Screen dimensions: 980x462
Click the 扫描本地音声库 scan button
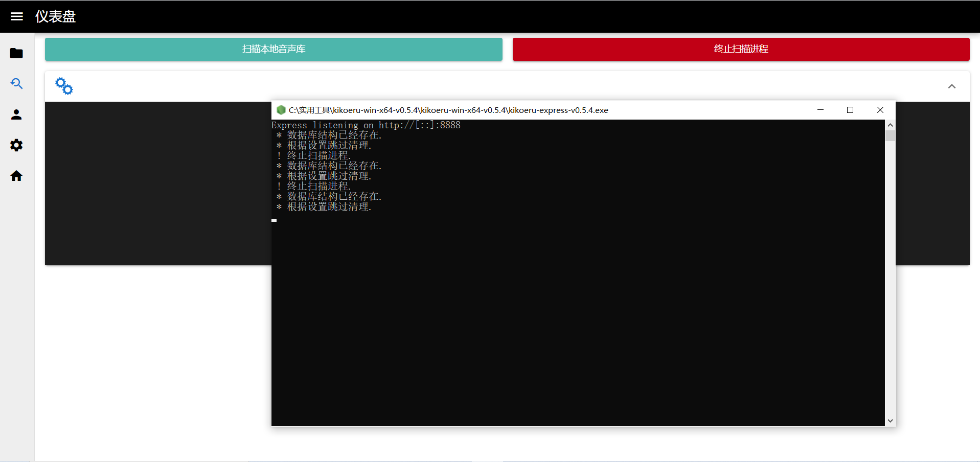(274, 49)
